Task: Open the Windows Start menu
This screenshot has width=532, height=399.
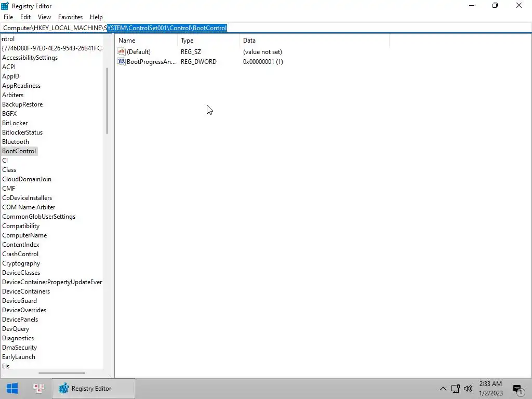Action: [x=12, y=389]
